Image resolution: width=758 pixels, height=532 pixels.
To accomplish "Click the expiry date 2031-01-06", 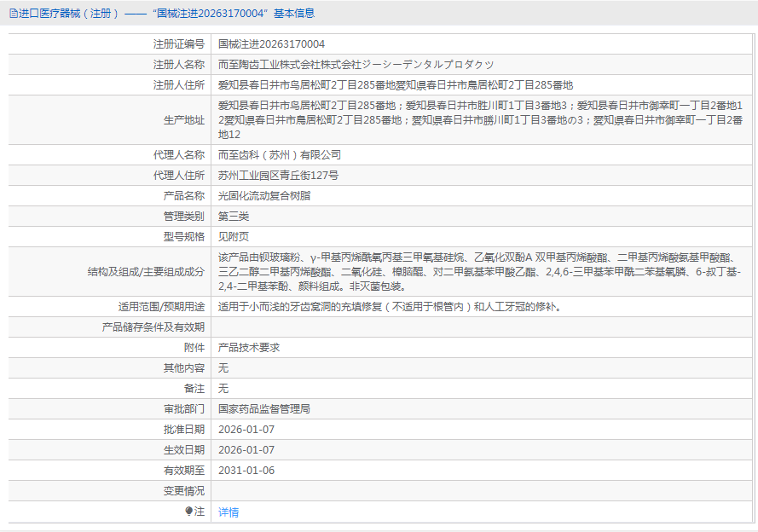I will [x=246, y=471].
